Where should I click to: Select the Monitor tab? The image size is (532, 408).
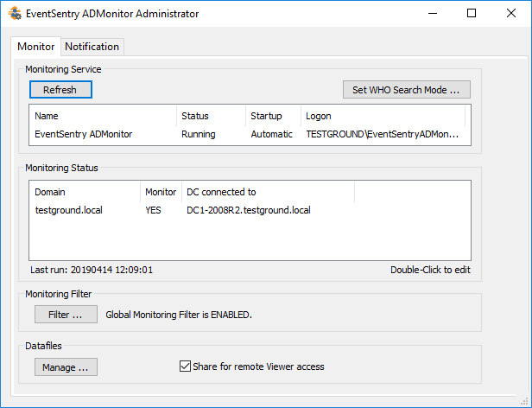tap(36, 46)
